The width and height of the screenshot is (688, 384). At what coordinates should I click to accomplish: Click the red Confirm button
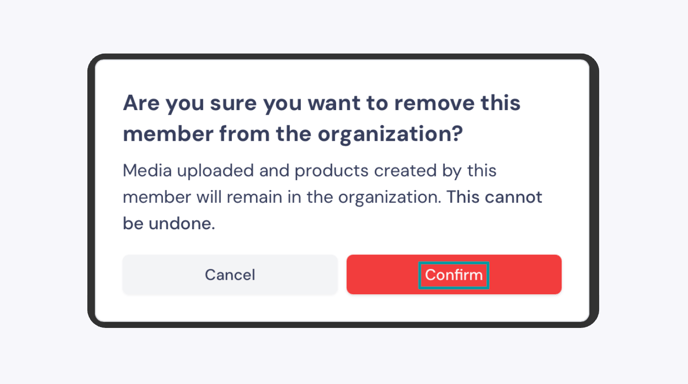454,274
